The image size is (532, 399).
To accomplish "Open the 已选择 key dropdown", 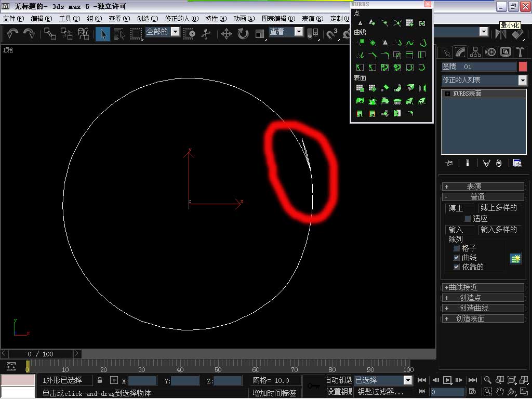I will [408, 380].
